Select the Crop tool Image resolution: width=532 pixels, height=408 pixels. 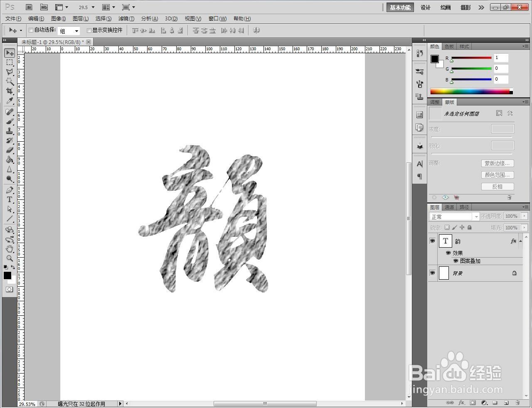[x=10, y=91]
